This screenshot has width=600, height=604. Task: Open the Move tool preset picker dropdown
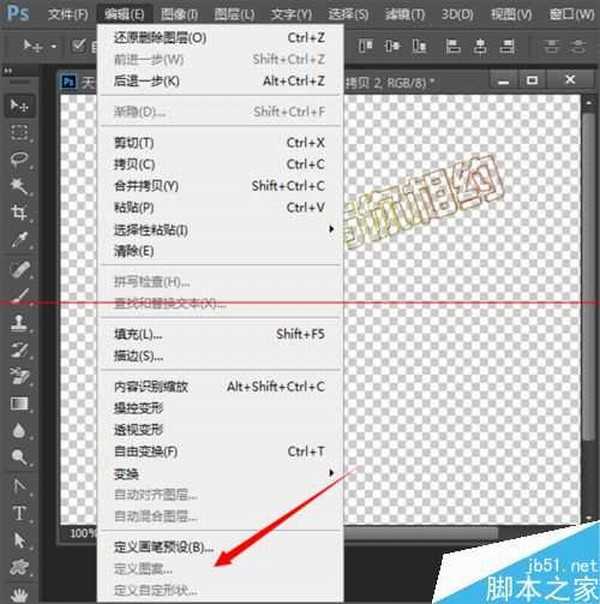[54, 47]
